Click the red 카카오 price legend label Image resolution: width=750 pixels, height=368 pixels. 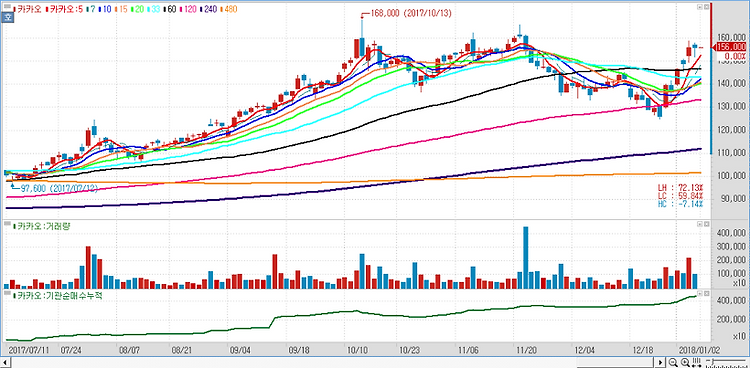tap(28, 9)
